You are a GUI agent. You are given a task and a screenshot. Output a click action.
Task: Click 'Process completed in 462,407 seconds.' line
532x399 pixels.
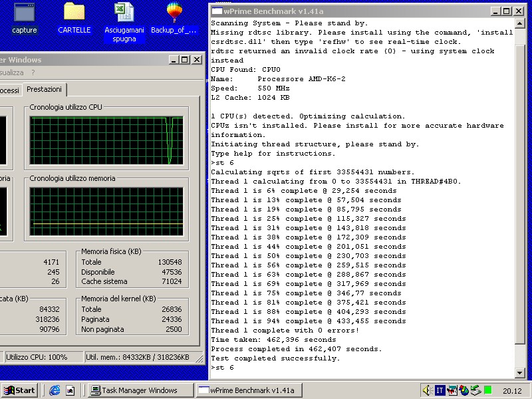296,349
